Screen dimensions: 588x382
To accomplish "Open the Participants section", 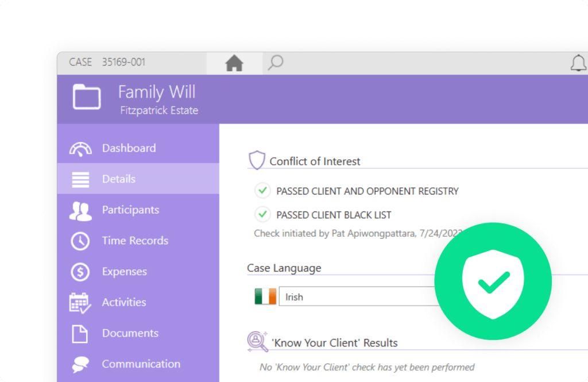I will point(138,210).
